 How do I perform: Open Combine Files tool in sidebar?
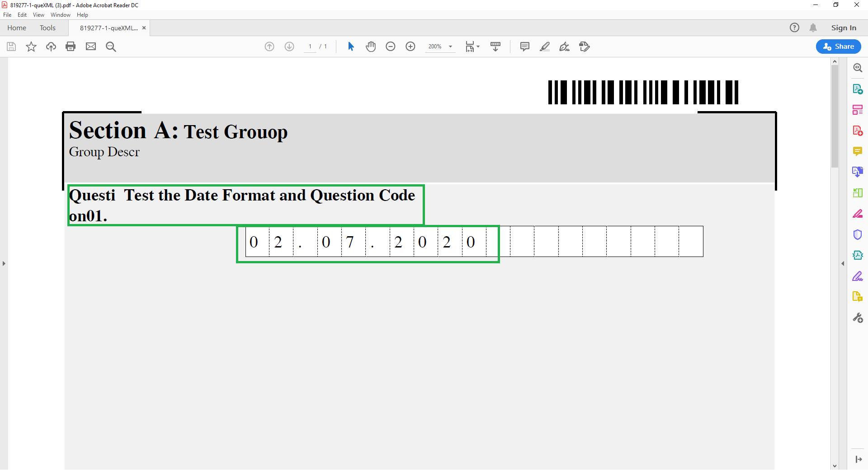click(x=858, y=172)
